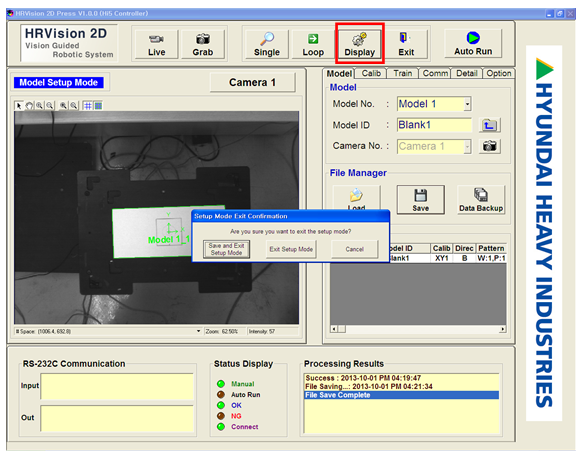The height and width of the screenshot is (455, 580).
Task: Go to the Detail tab
Action: coord(466,73)
